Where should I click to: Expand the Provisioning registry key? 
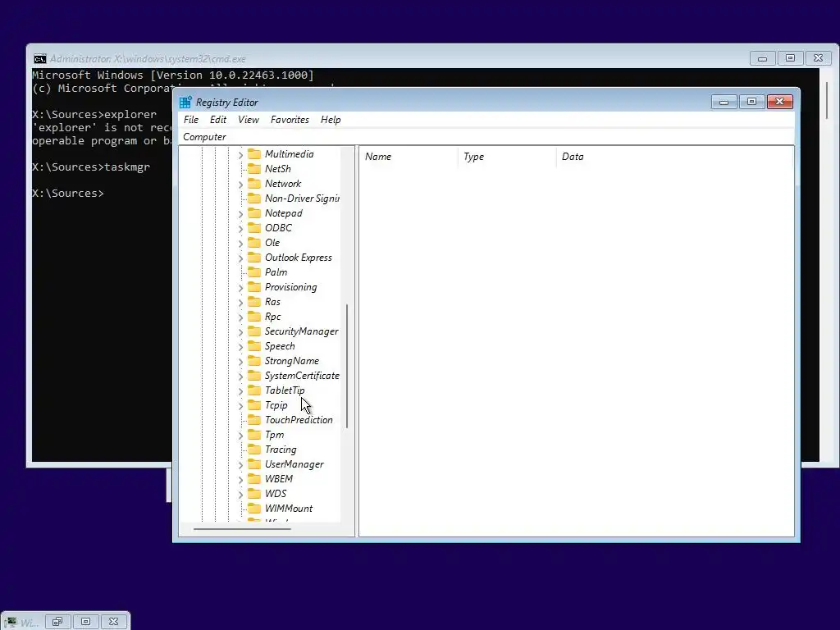click(x=240, y=288)
